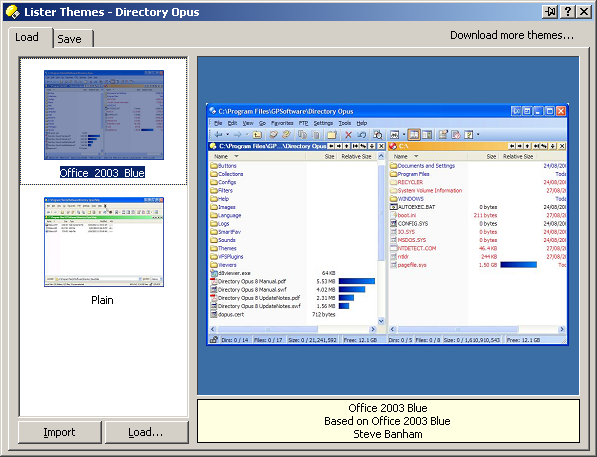Click image view mode icon in preview toolbar

[394, 134]
